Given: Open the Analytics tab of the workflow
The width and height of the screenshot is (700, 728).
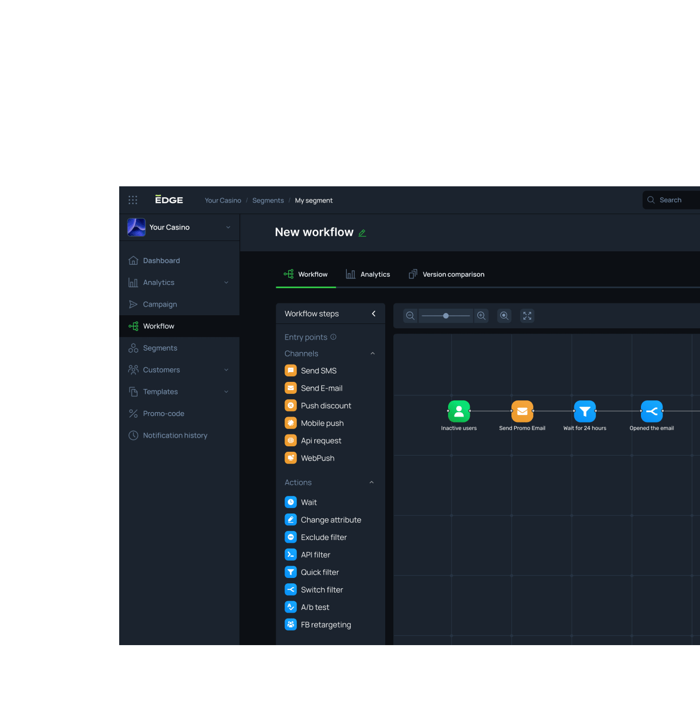Looking at the screenshot, I should [368, 275].
